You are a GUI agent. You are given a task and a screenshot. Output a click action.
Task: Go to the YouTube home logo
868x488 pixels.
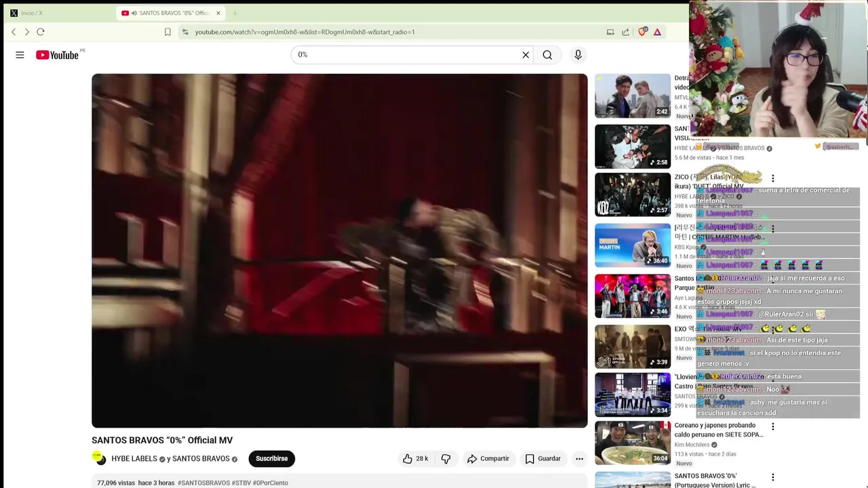click(58, 55)
